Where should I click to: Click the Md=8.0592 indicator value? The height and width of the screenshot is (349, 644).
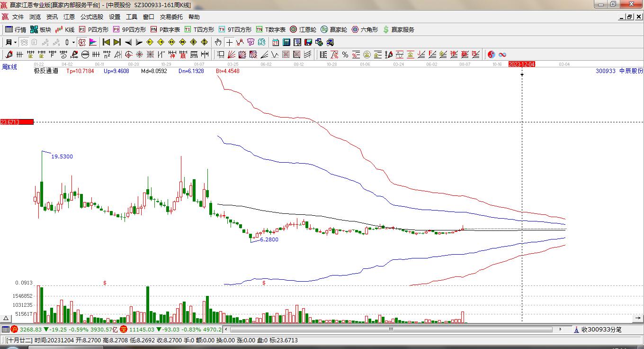point(154,71)
